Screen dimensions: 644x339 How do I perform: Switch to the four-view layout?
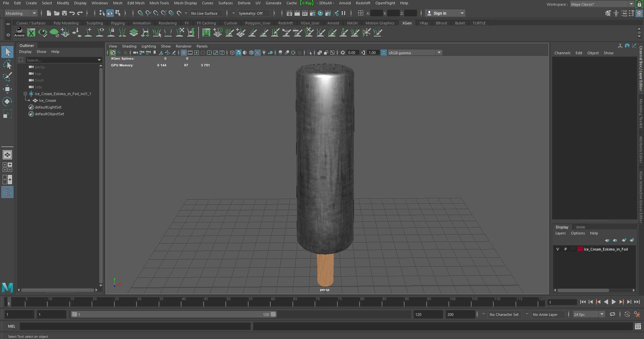pos(7,167)
